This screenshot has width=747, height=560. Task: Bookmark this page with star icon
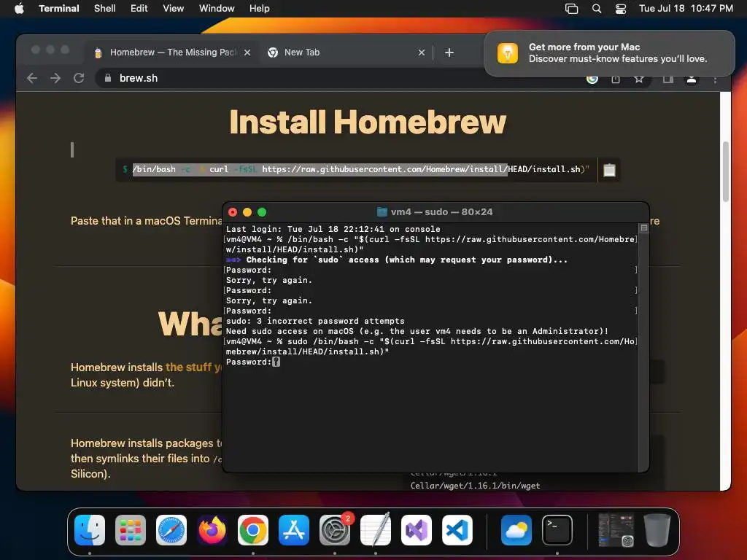[639, 79]
